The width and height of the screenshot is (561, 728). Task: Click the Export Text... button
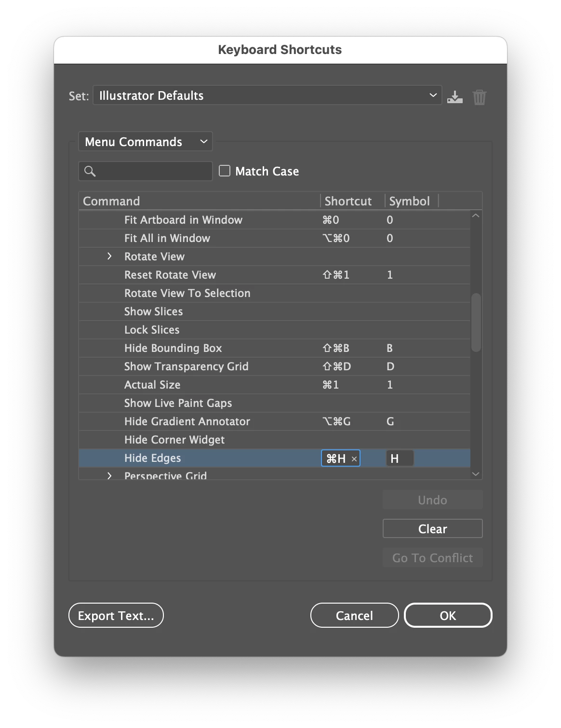116,616
